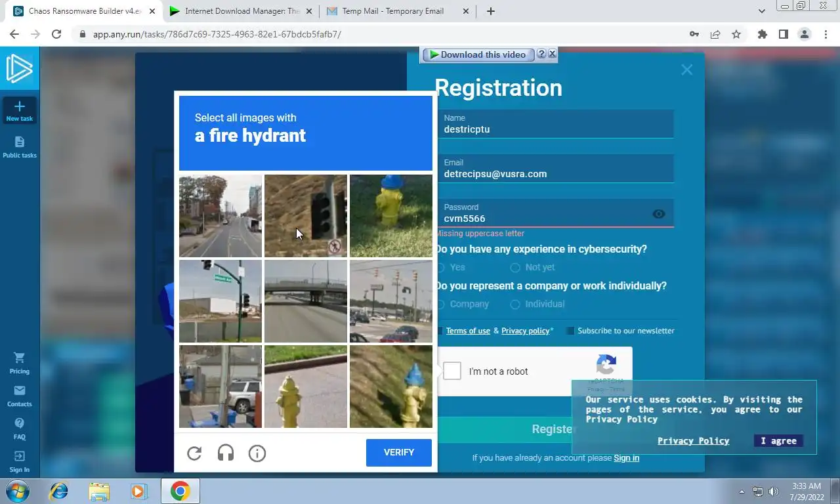
Task: Open Terms of use link
Action: (468, 331)
